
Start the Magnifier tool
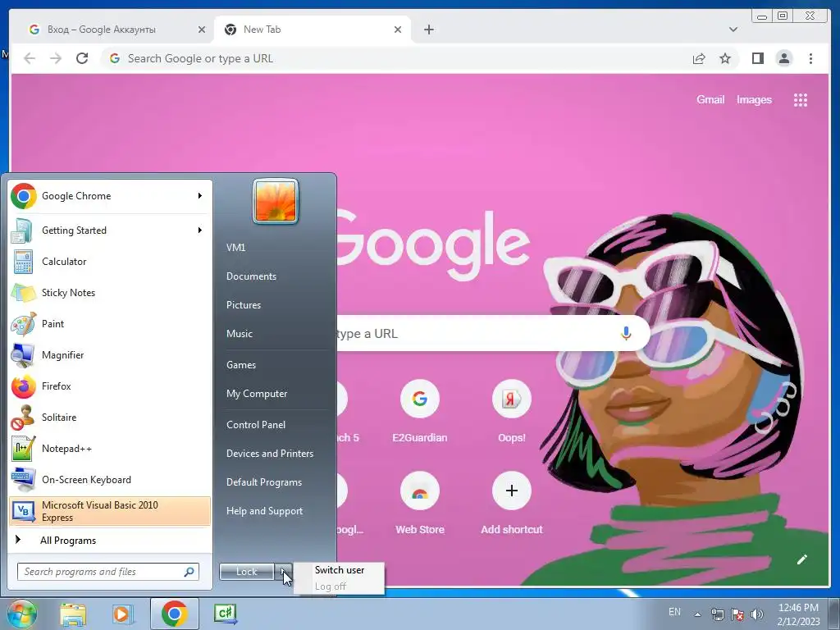(x=110, y=354)
